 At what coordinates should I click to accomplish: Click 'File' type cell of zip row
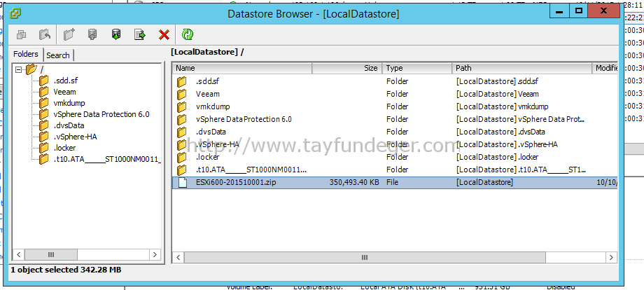pyautogui.click(x=392, y=182)
